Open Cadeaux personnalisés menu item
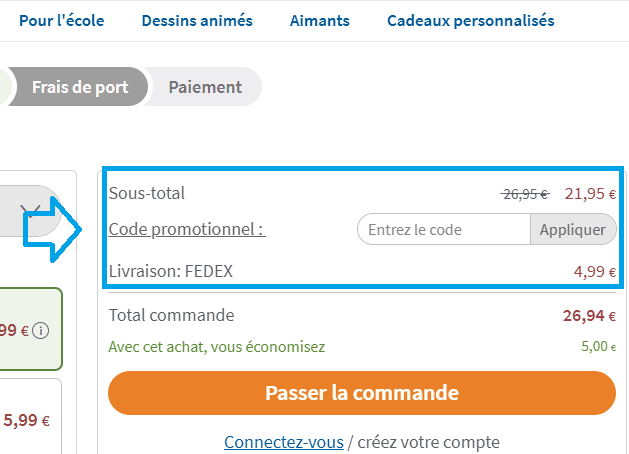This screenshot has height=454, width=629. (471, 21)
